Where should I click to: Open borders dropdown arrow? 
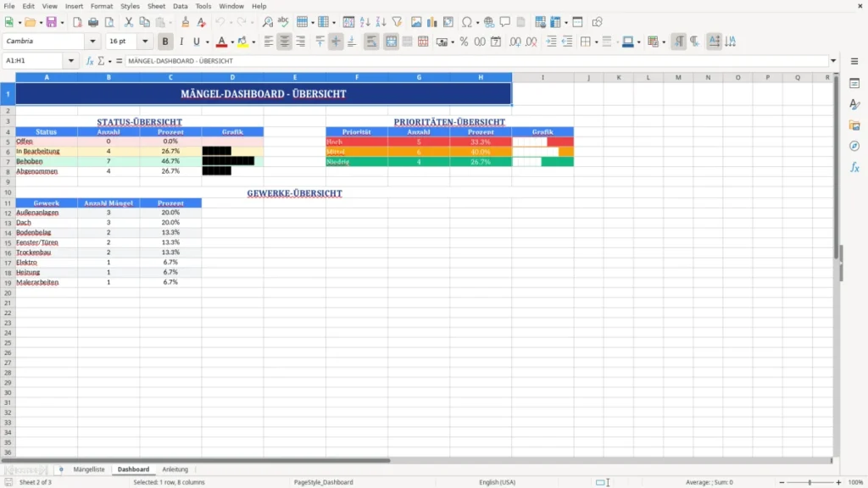596,42
